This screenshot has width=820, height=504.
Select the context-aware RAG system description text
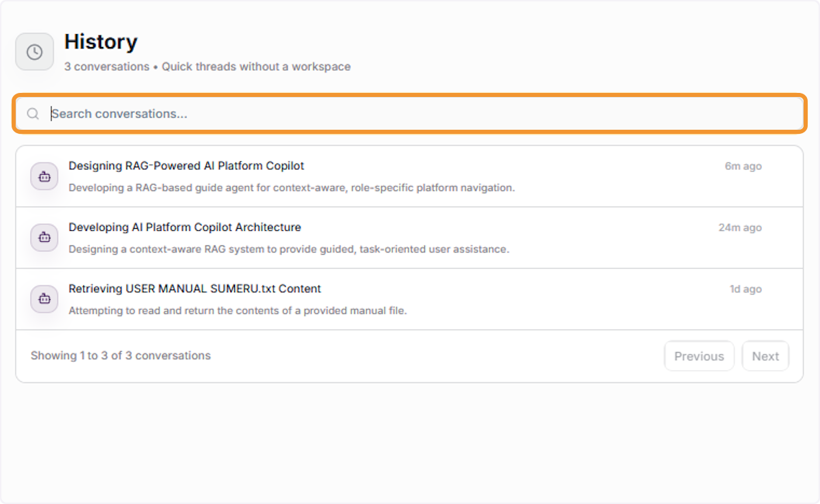[x=288, y=249]
